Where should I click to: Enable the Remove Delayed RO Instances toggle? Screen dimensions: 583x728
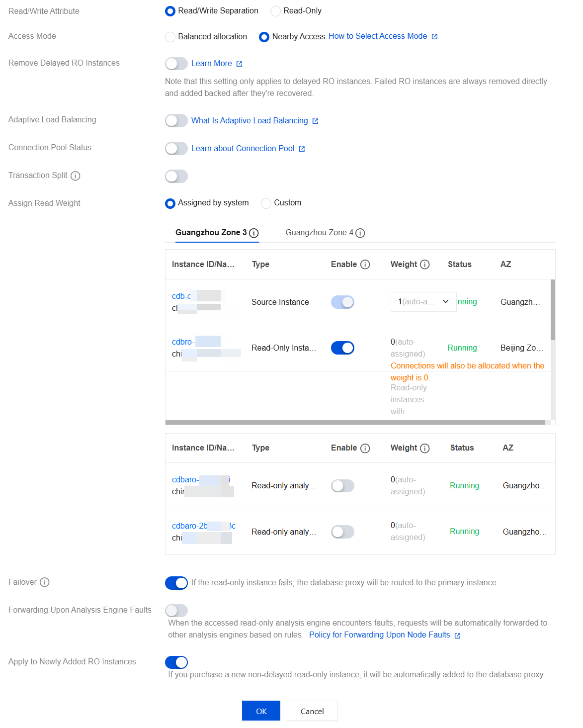click(x=176, y=64)
